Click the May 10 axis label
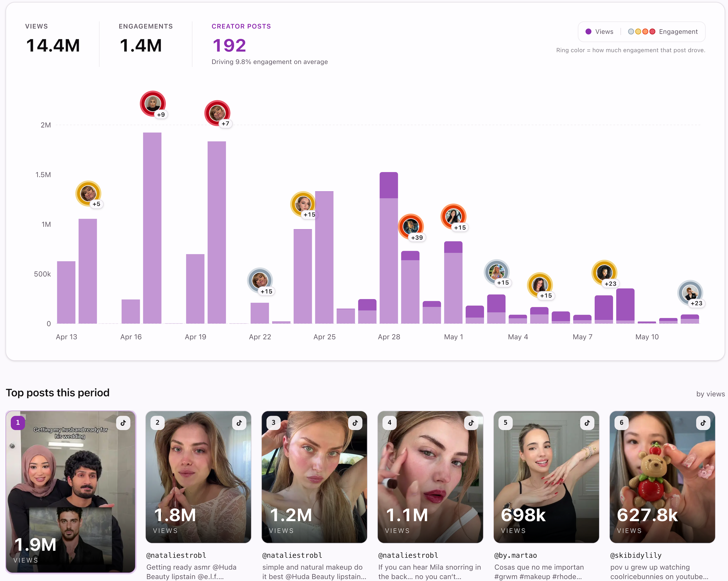728x581 pixels. [647, 337]
